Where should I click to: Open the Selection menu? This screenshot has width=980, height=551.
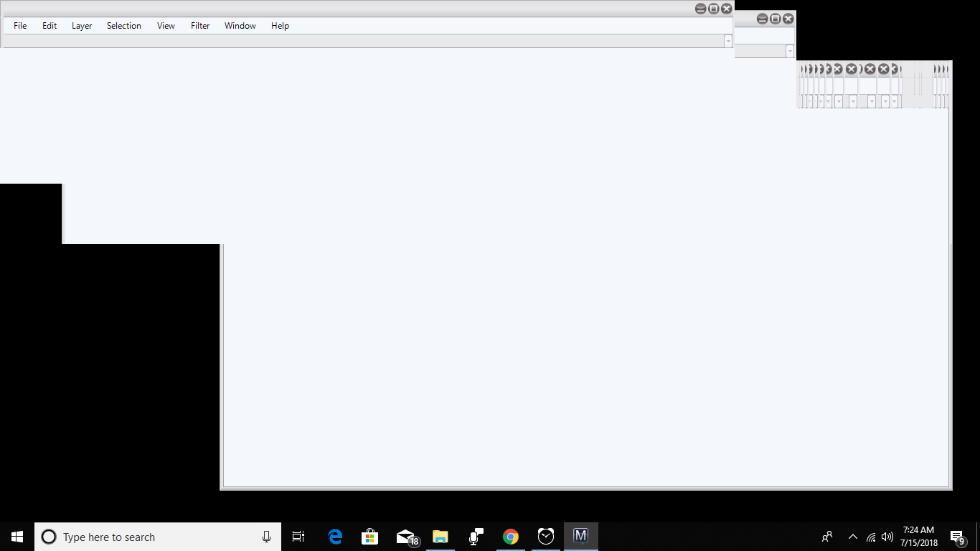pos(123,25)
